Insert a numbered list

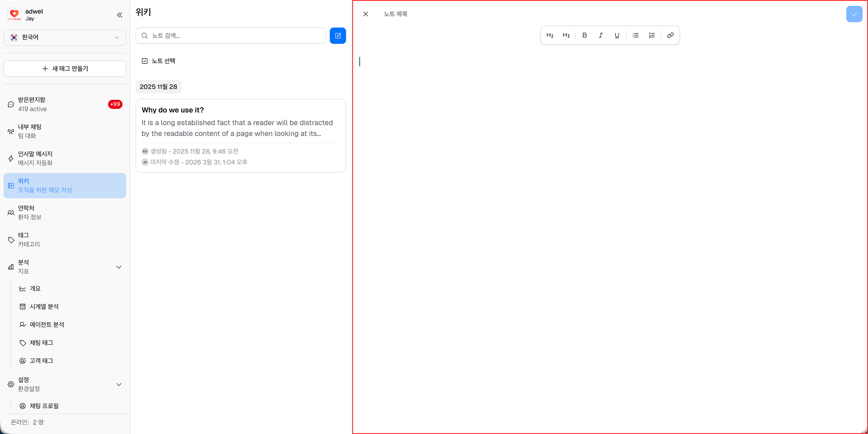point(651,35)
